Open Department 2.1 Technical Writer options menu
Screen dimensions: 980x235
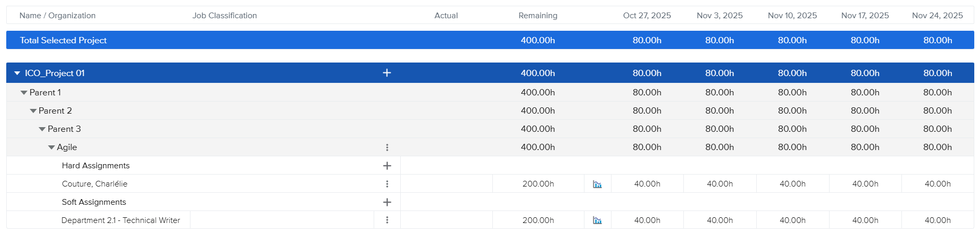[387, 220]
